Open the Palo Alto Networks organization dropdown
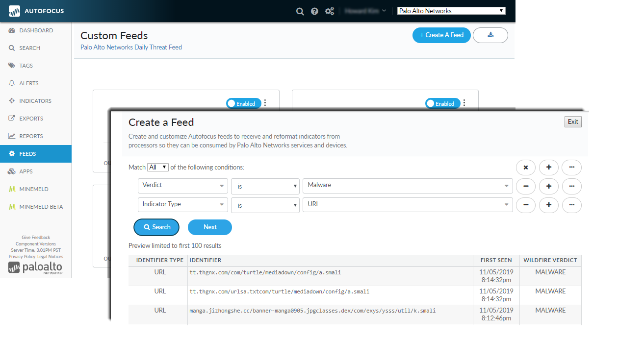This screenshot has width=644, height=363. (x=451, y=11)
